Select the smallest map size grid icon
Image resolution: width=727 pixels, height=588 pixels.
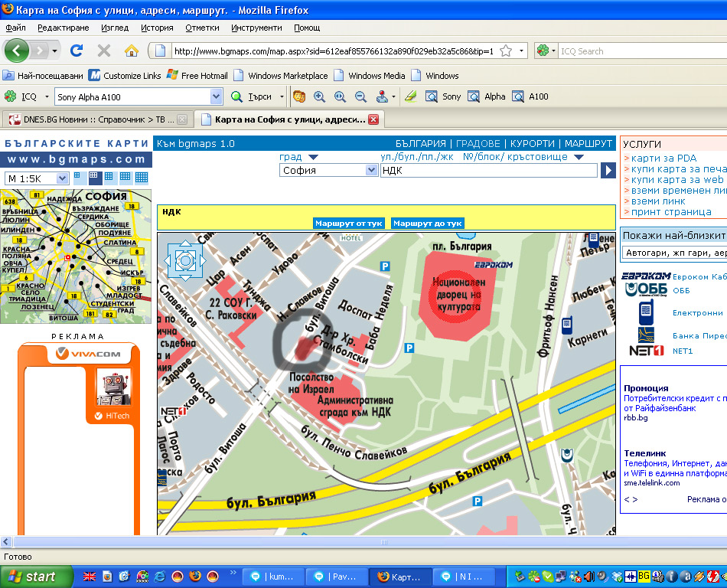coord(77,177)
